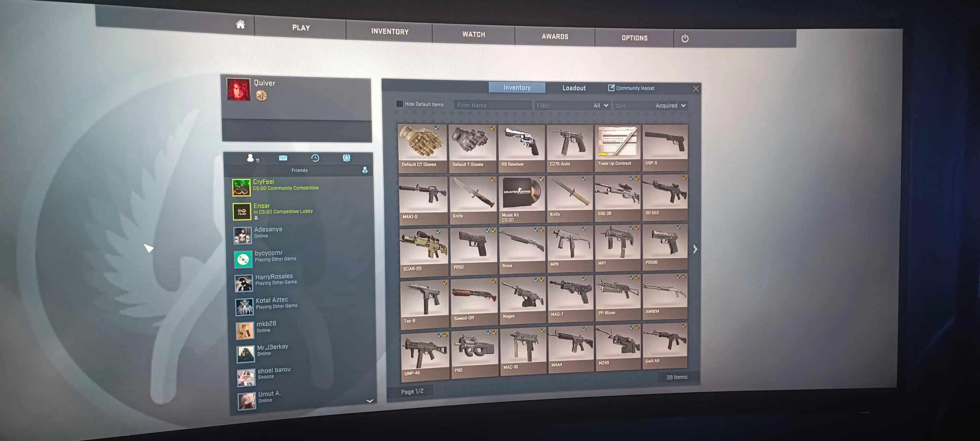Select the XM1014 item
Screen dimensions: 980x441
pos(665,297)
